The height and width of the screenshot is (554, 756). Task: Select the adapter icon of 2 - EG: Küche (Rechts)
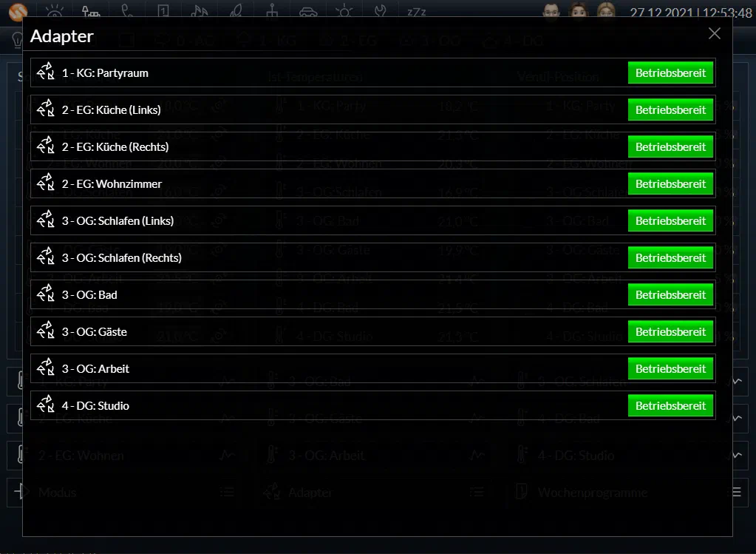46,146
